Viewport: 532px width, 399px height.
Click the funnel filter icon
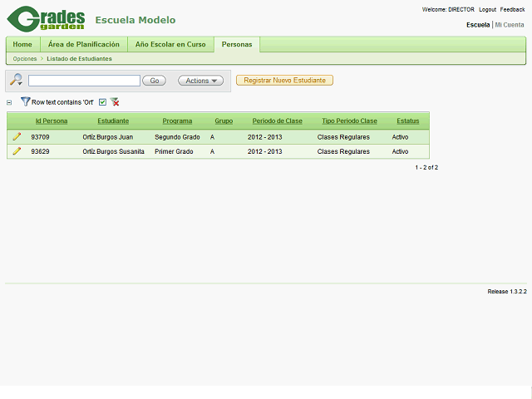25,101
